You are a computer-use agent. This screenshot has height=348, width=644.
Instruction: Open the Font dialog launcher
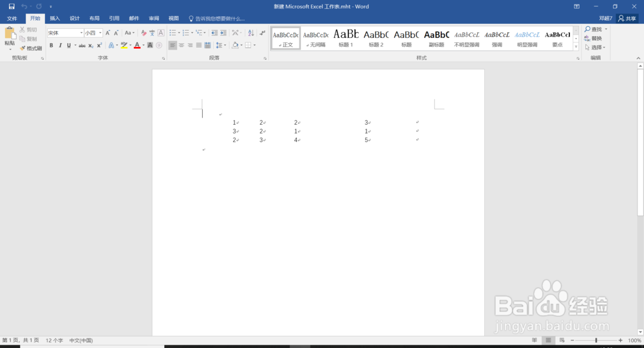(x=164, y=59)
